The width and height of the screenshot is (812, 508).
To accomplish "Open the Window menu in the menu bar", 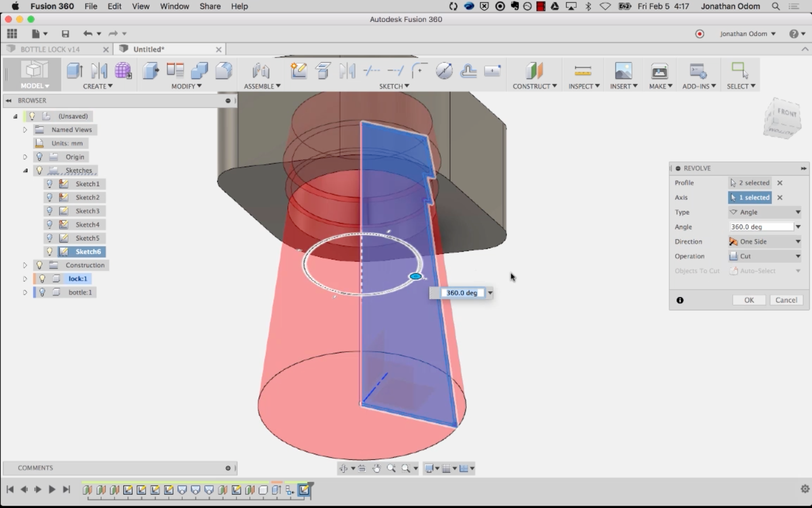I will pos(174,6).
